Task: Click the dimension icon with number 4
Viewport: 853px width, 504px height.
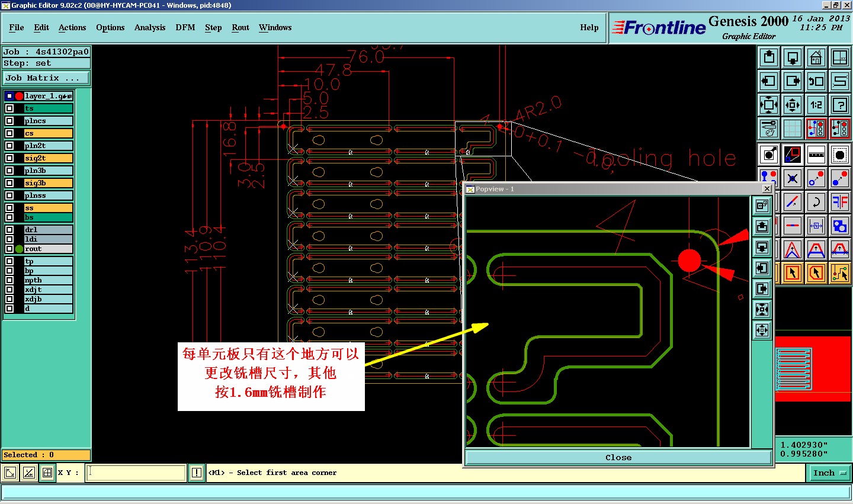Action: pos(816,226)
